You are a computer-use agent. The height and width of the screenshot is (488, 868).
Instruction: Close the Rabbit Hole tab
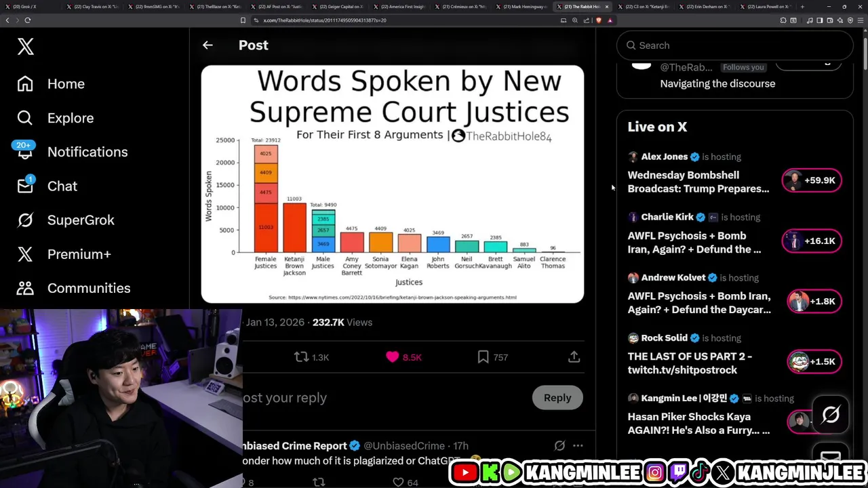(607, 7)
